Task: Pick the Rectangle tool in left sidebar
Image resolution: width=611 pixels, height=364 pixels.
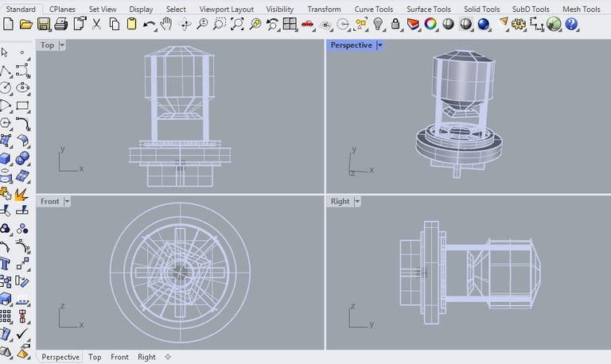Action: pos(22,106)
